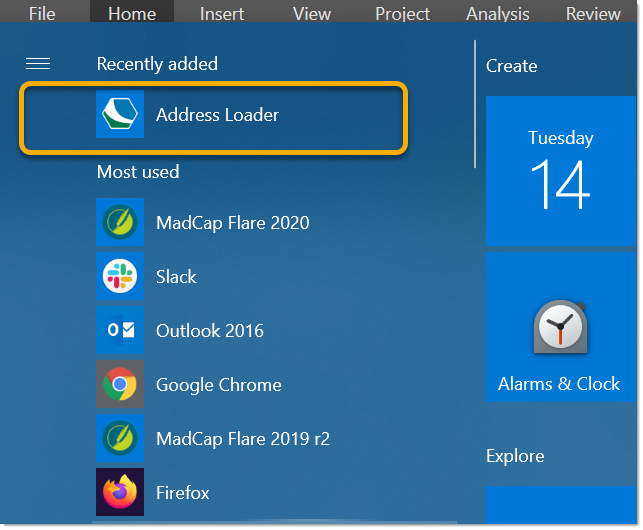Expand the hamburger menu in Start
Image resolution: width=643 pixels, height=530 pixels.
tap(38, 64)
